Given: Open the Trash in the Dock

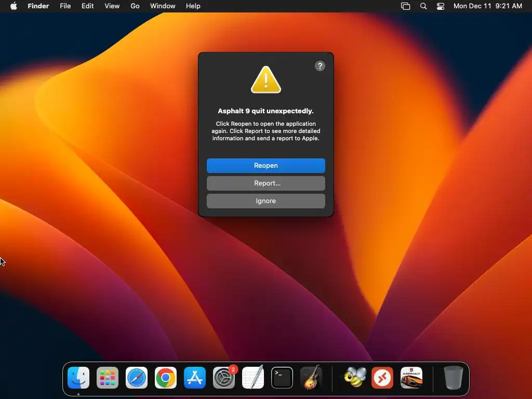Looking at the screenshot, I should (453, 378).
